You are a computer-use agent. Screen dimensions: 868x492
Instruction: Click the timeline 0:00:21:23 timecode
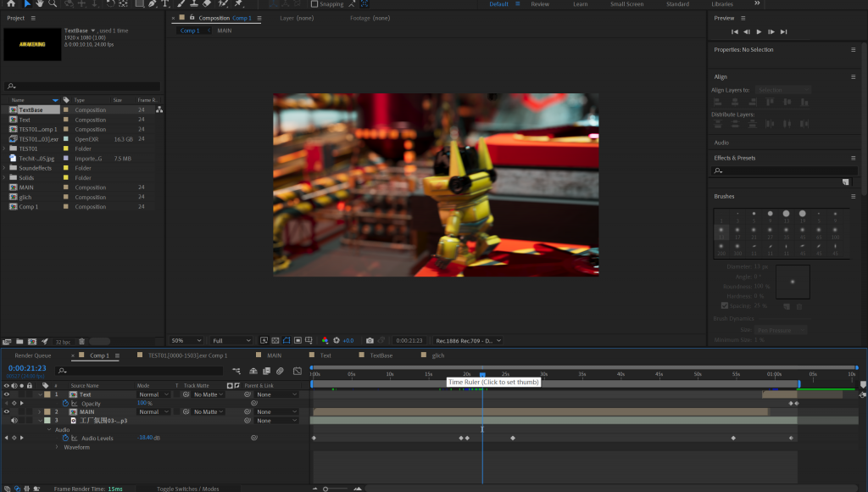click(x=27, y=368)
